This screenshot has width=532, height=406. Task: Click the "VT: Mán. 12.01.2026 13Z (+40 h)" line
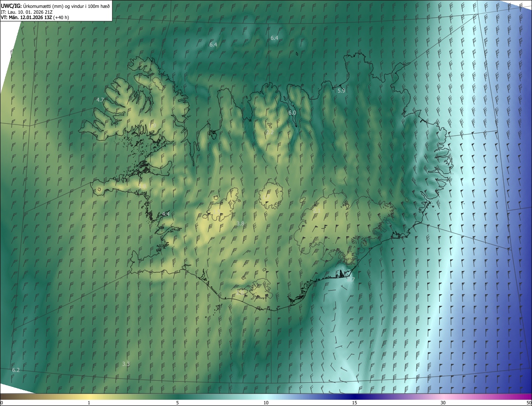tap(35, 17)
